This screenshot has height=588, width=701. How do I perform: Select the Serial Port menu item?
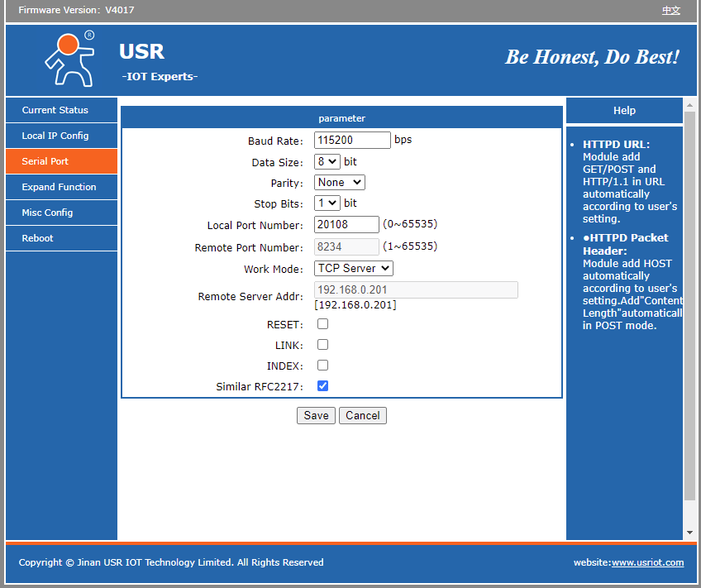click(x=62, y=161)
